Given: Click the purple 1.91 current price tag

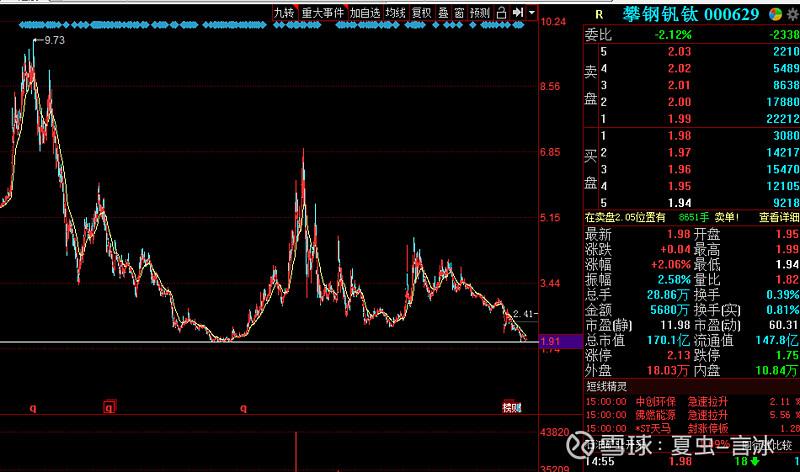Looking at the screenshot, I should coord(561,341).
